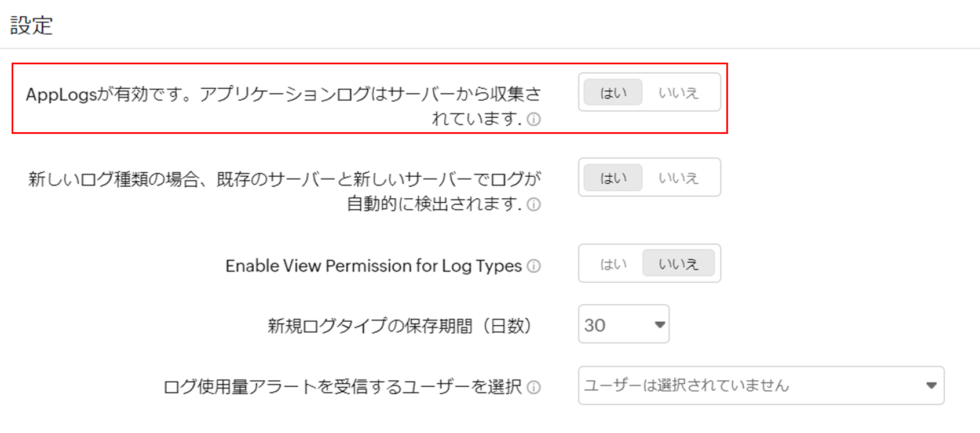Click the 新しいログ種類の場合 auto-detect label text
Image resolution: width=980 pixels, height=433 pixels.
[284, 180]
